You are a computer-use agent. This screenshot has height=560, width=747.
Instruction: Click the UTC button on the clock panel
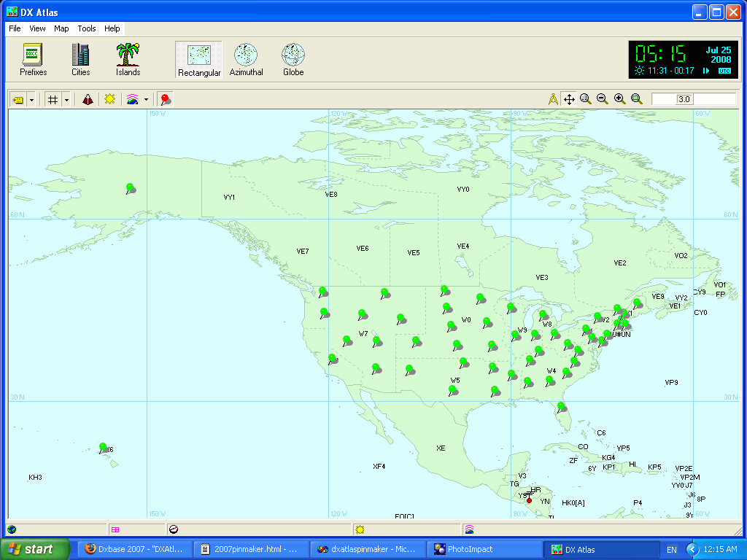pos(724,71)
